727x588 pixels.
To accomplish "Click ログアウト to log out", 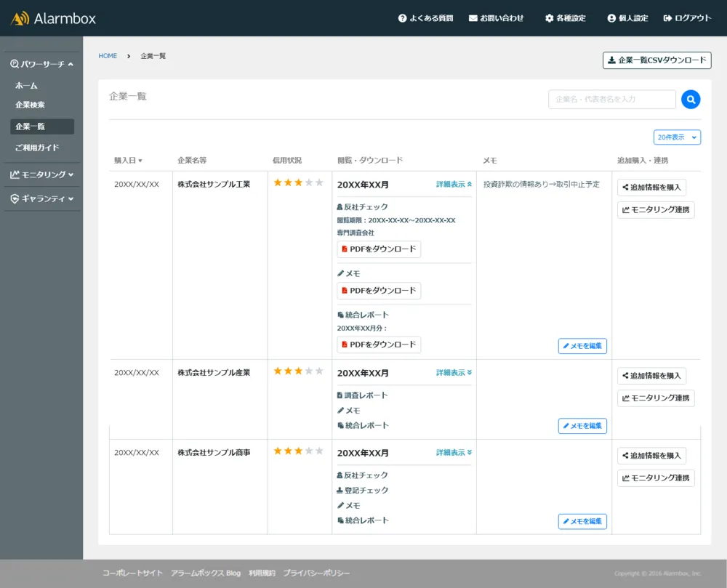I will click(687, 18).
